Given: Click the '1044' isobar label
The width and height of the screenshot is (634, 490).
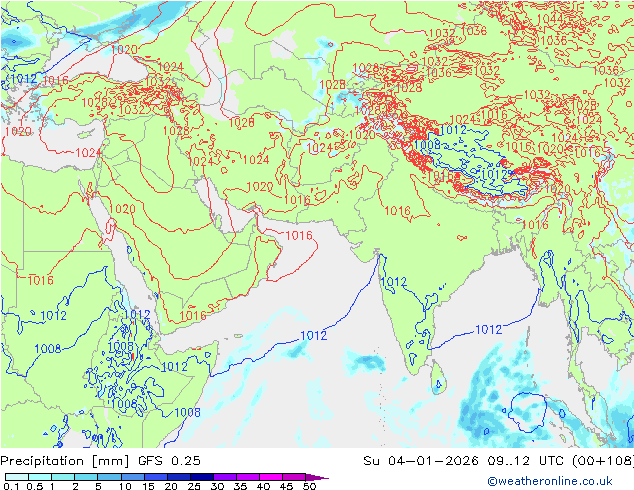Looking at the screenshot, I should [x=550, y=19].
